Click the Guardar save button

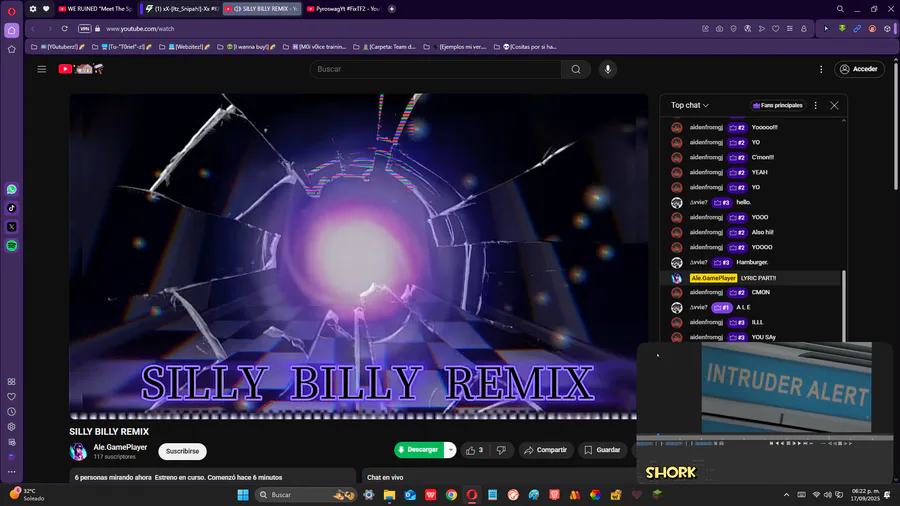tap(602, 450)
